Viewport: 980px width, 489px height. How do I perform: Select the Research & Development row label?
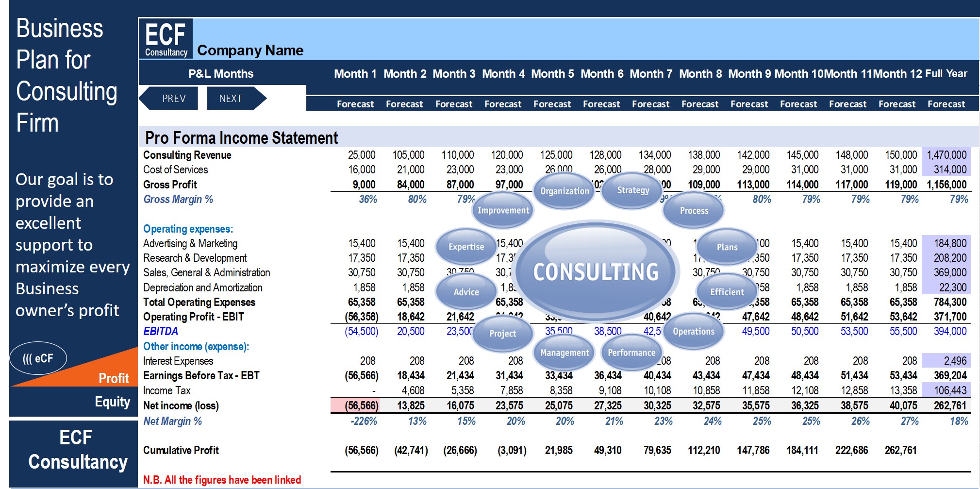click(x=195, y=258)
